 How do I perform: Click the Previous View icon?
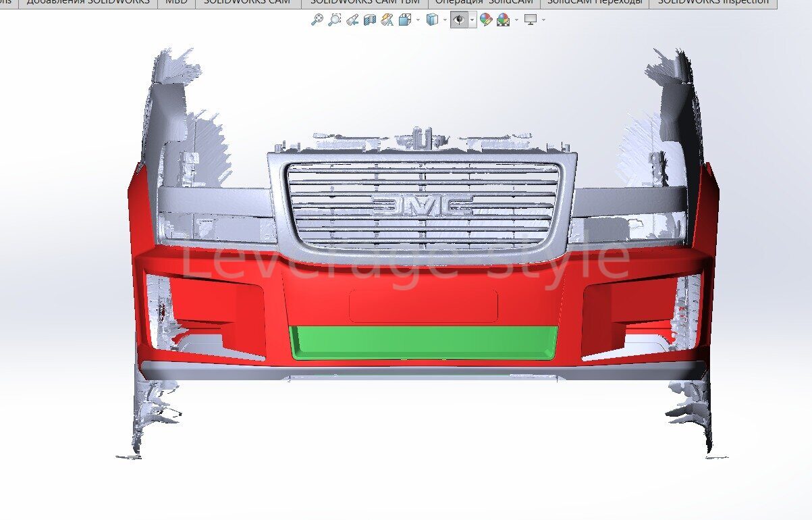pos(352,20)
